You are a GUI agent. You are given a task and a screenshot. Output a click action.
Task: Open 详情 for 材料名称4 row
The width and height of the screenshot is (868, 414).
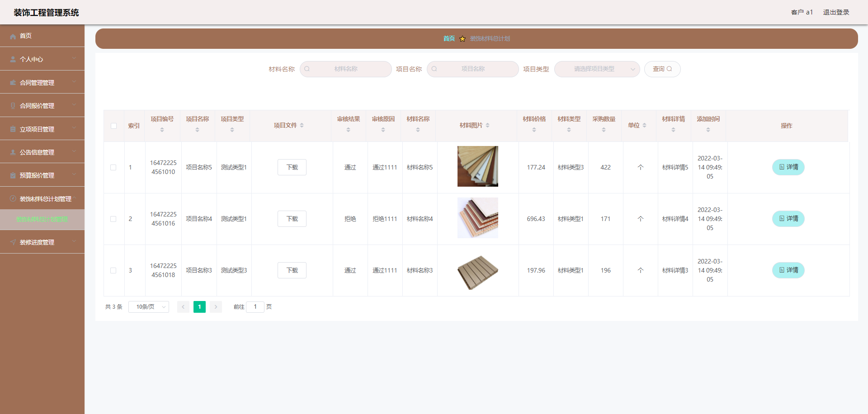pos(788,219)
